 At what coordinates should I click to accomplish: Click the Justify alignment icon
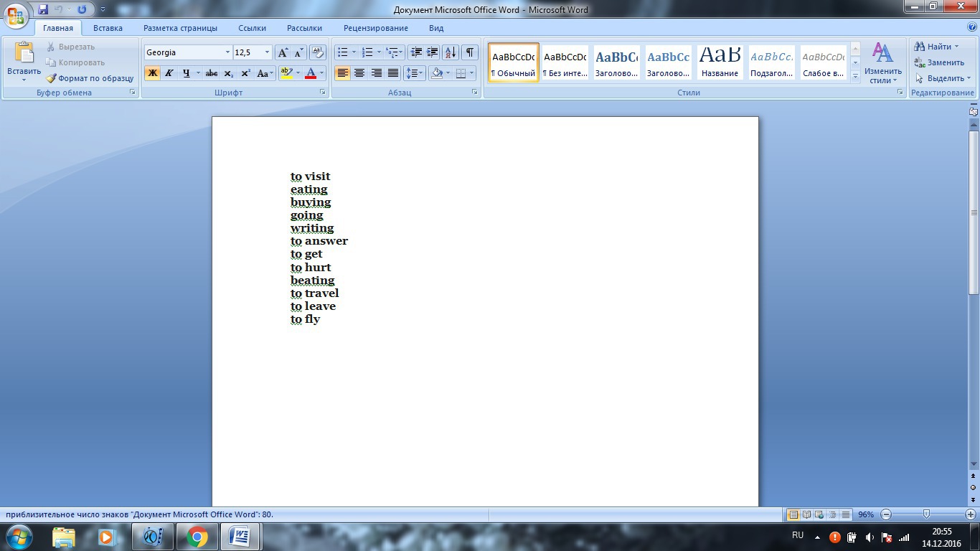393,73
